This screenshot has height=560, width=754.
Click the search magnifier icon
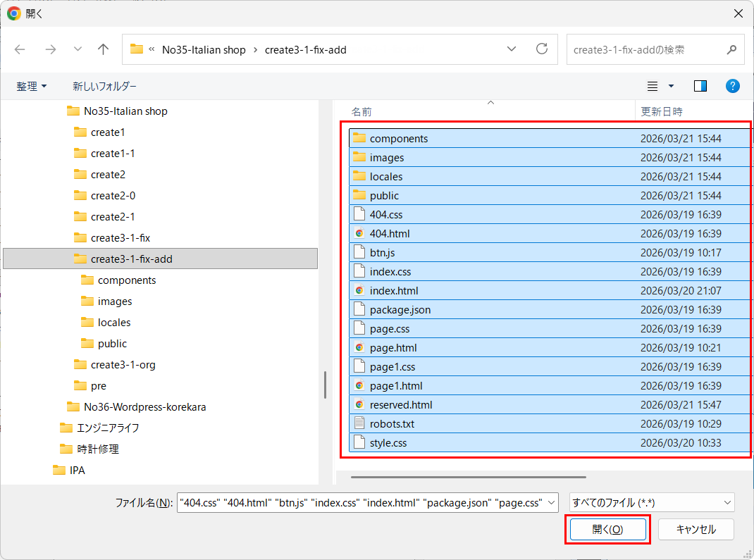[731, 50]
